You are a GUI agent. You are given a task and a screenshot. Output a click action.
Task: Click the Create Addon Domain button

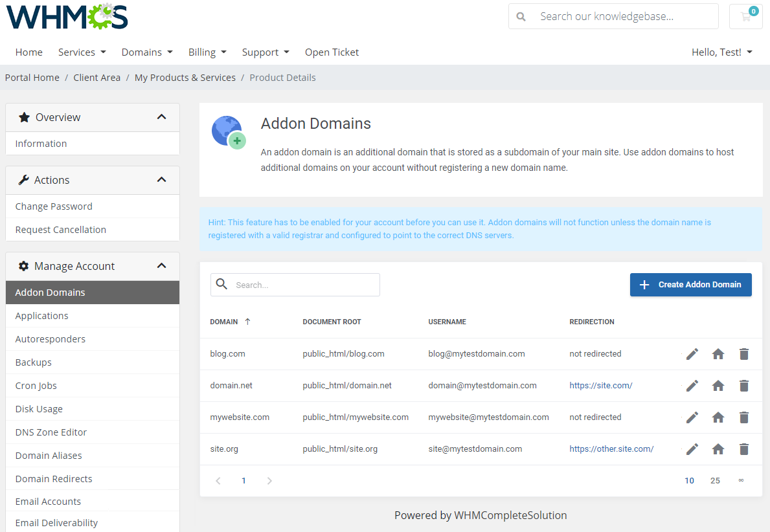click(x=690, y=285)
